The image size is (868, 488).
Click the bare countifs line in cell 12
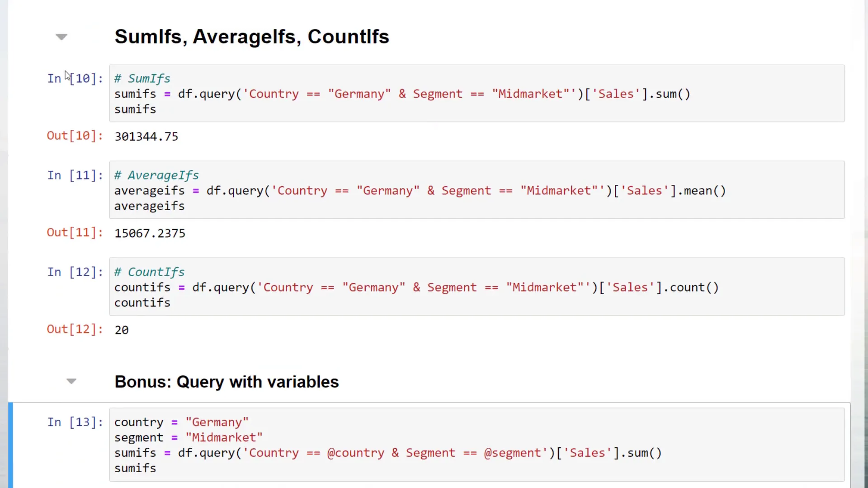tap(142, 303)
